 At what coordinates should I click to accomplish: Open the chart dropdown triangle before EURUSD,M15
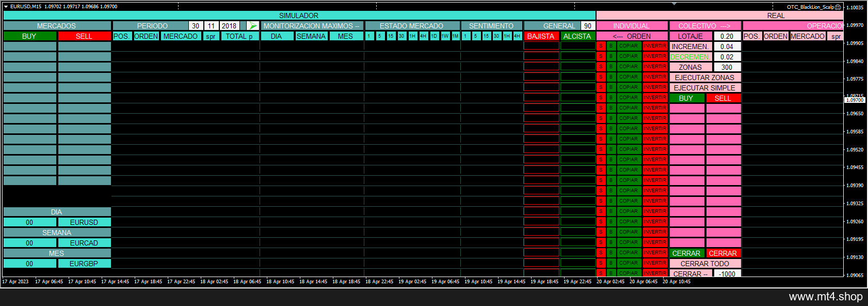6,7
